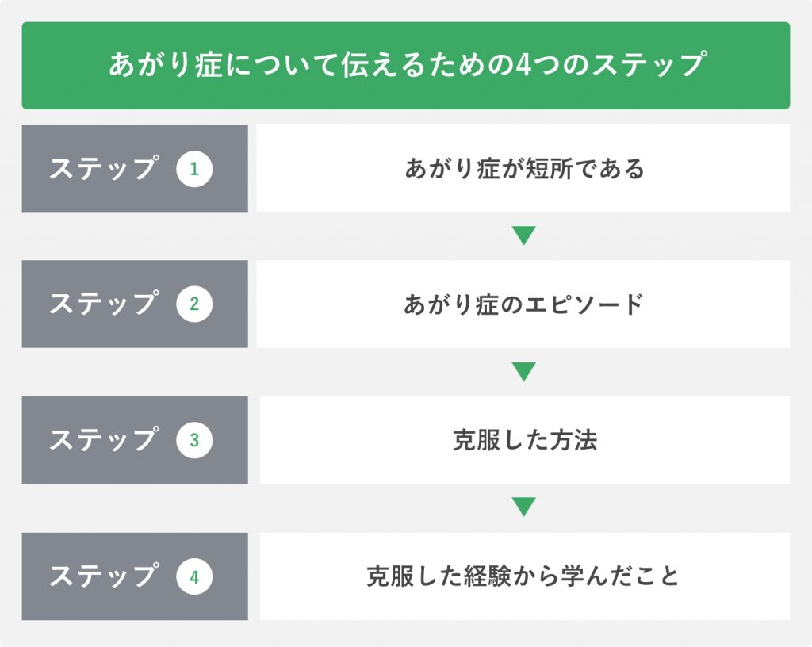The image size is (812, 647).
Task: Click the green arrow below あがり症が短所である
Action: [x=523, y=235]
